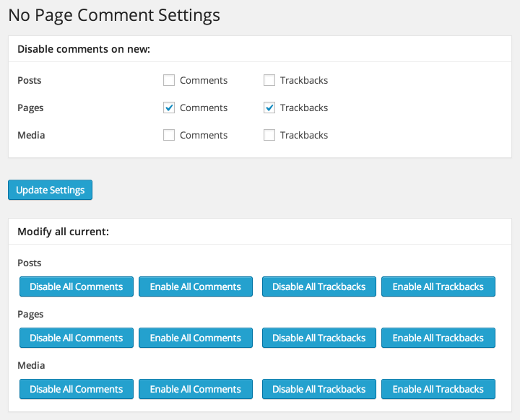Enable All Comments on current Media
520x420 pixels.
click(x=195, y=389)
